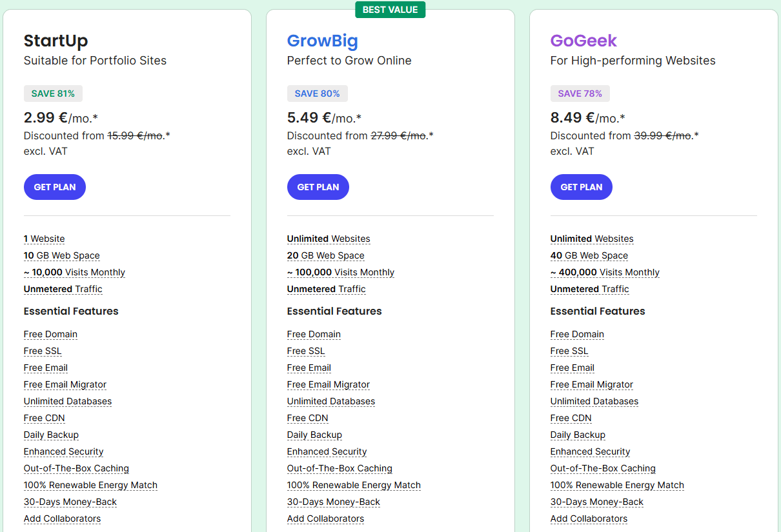
Task: Select Add Collaborators in GrowBig plan
Action: click(x=325, y=518)
